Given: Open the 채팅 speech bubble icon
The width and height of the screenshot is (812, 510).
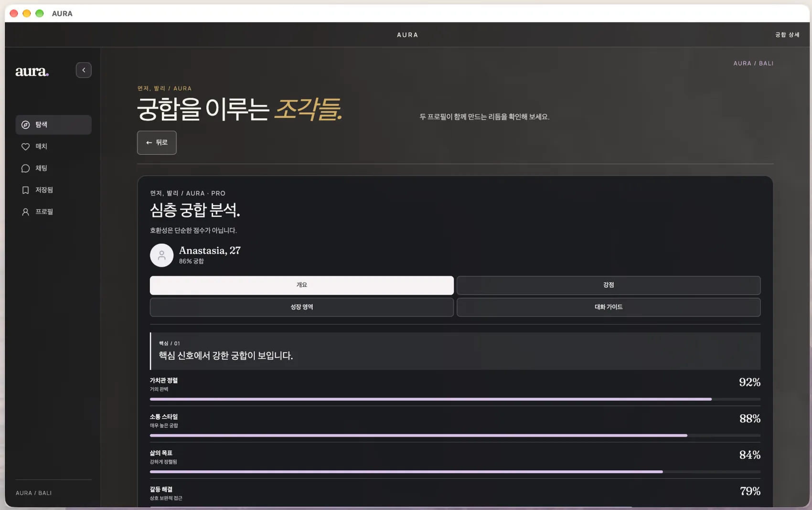Looking at the screenshot, I should tap(26, 168).
